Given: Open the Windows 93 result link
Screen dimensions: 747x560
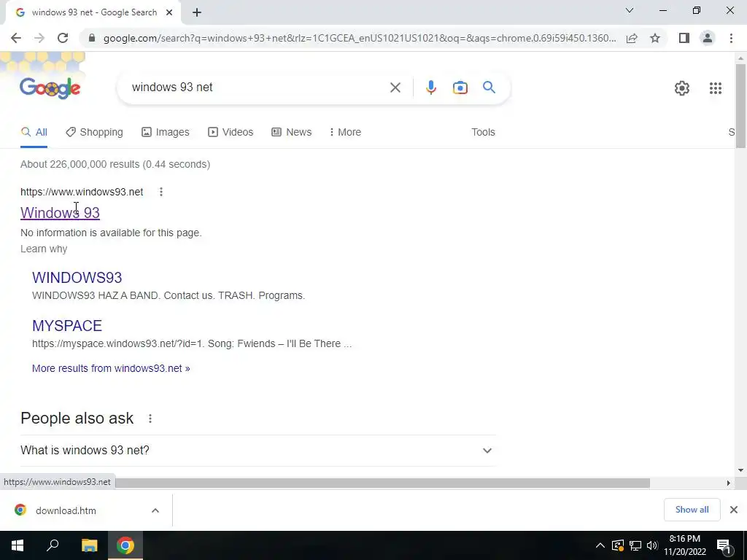Looking at the screenshot, I should 60,213.
